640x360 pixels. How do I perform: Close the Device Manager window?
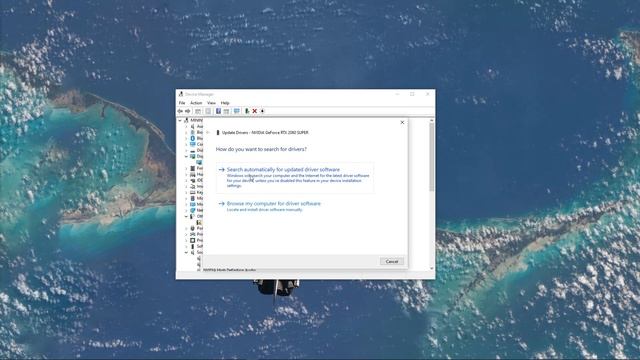[427, 94]
